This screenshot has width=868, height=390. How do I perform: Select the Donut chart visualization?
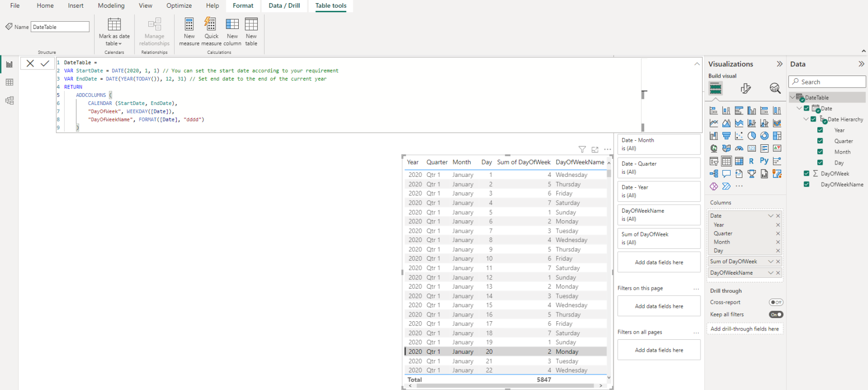tap(764, 136)
